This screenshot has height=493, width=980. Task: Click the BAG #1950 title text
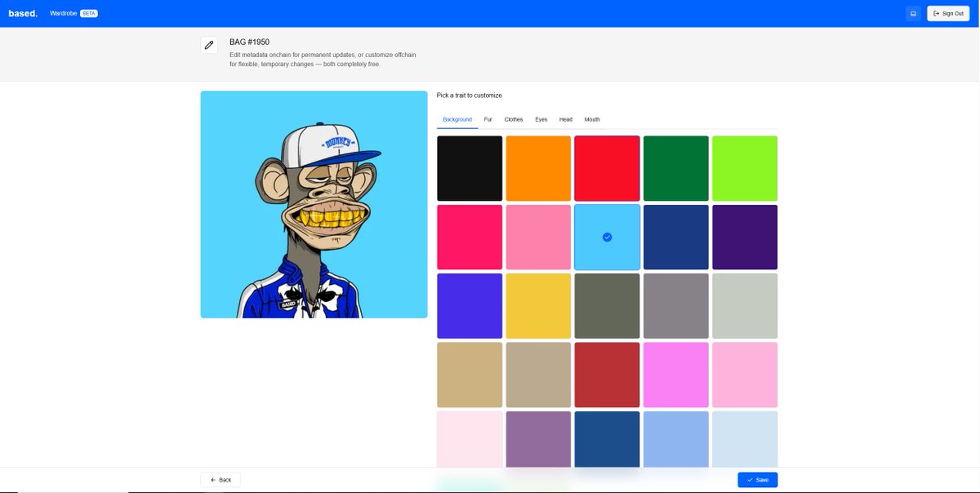tap(249, 42)
